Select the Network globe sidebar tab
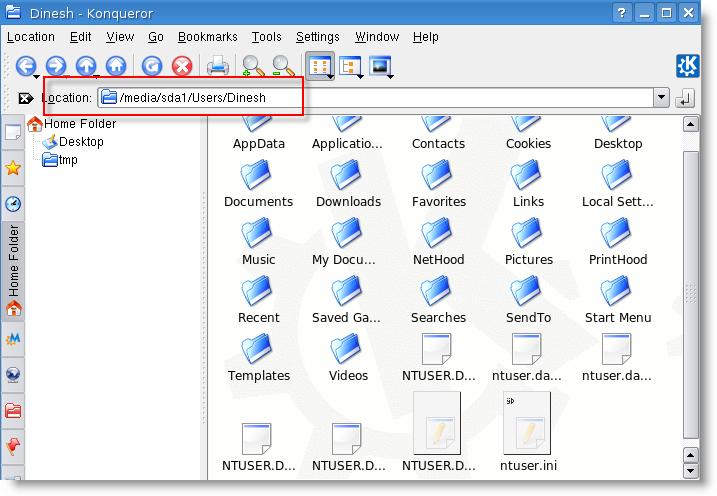The height and width of the screenshot is (496, 717). point(13,375)
